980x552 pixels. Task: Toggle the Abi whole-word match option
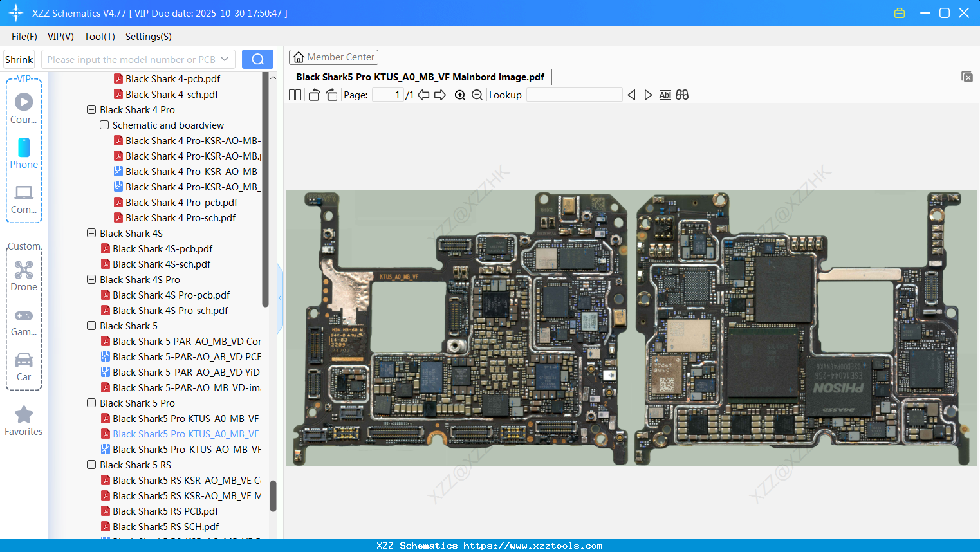pos(665,95)
